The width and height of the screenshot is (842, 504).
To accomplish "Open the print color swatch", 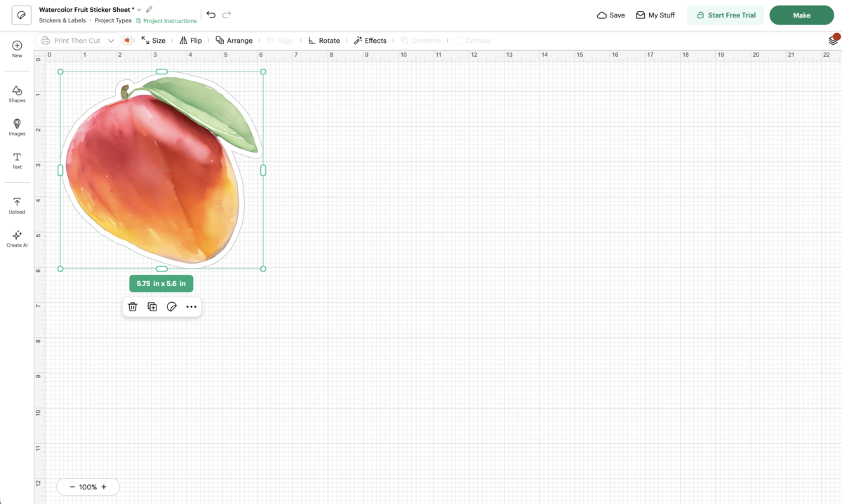I will click(x=127, y=41).
